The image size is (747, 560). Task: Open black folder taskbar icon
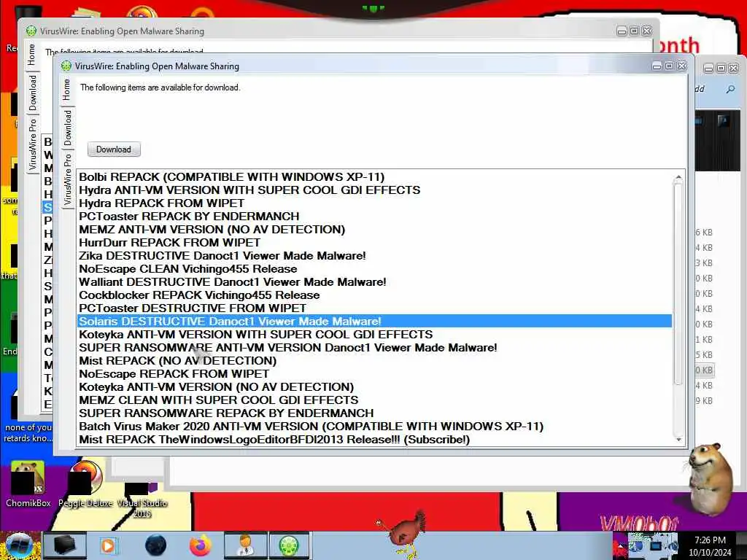(x=64, y=545)
